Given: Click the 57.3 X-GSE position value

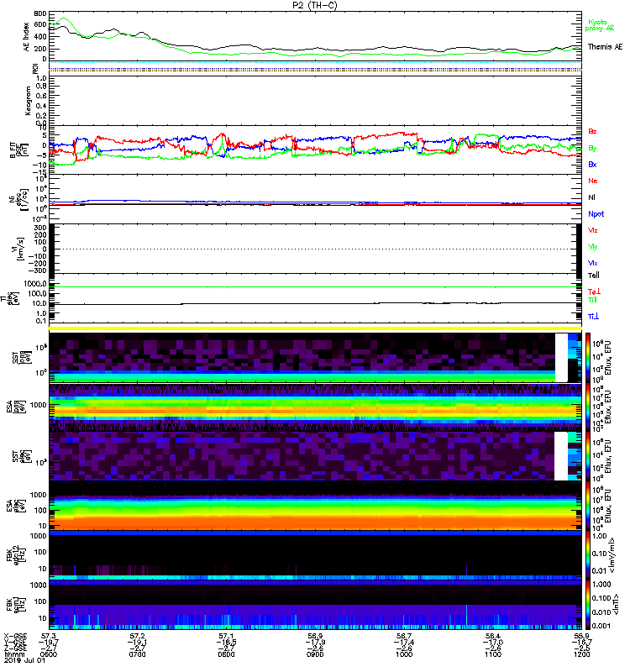Looking at the screenshot, I should click(x=49, y=636).
